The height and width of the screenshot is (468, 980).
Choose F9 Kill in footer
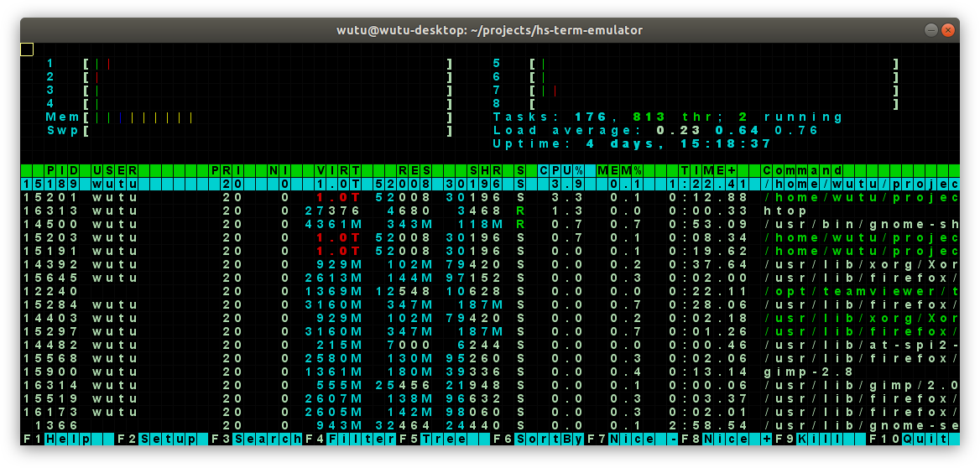point(821,439)
